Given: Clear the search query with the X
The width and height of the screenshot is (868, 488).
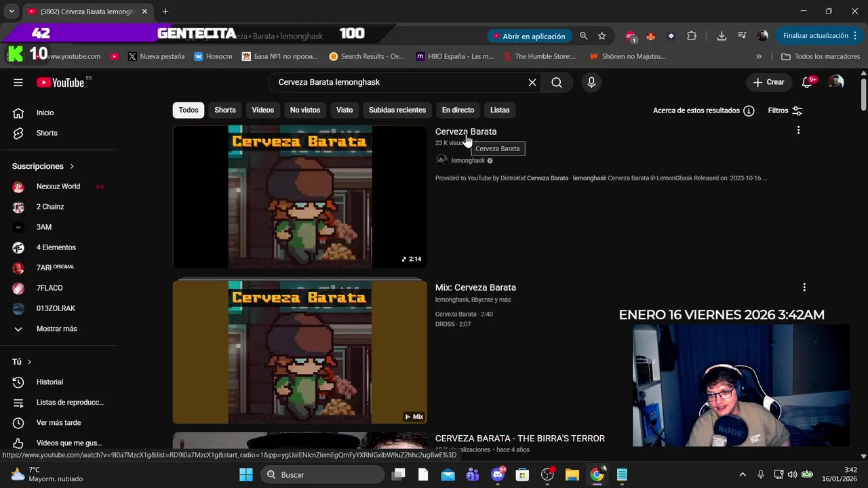Looking at the screenshot, I should 532,82.
